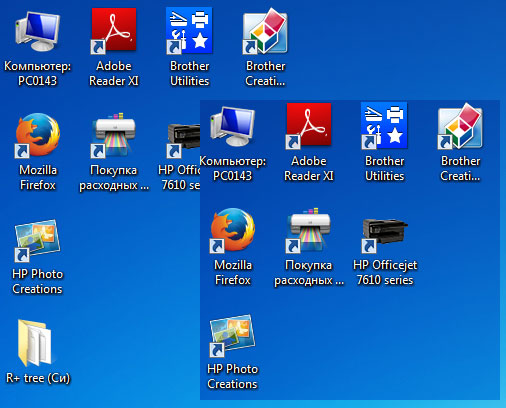The height and width of the screenshot is (408, 506).
Task: Open Brother Creati... shortcut inside the inset panel
Action: (460, 126)
